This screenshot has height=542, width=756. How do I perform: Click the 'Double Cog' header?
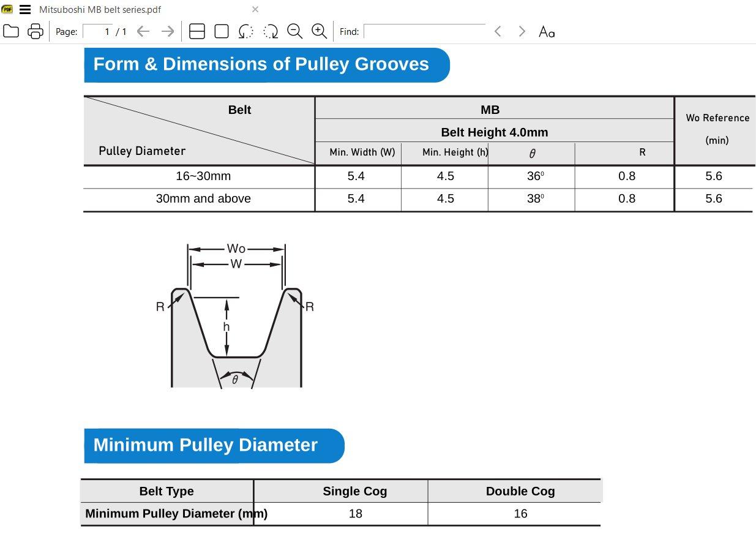pyautogui.click(x=520, y=491)
